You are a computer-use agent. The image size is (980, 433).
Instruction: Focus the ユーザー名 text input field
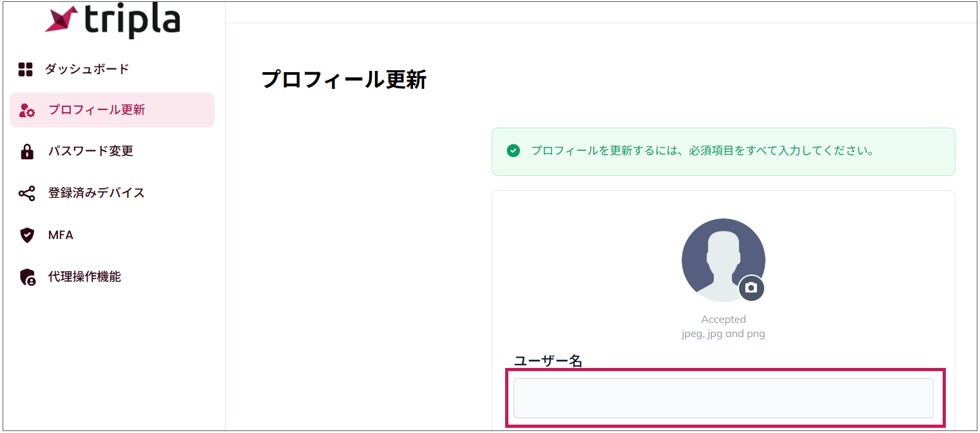(x=723, y=398)
